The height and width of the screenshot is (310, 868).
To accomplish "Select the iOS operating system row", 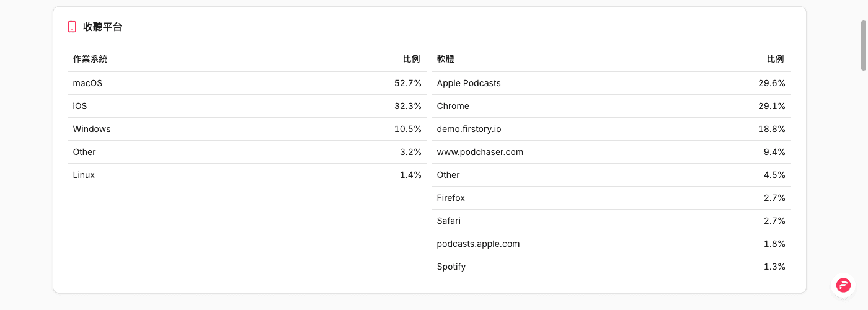I will coord(247,106).
